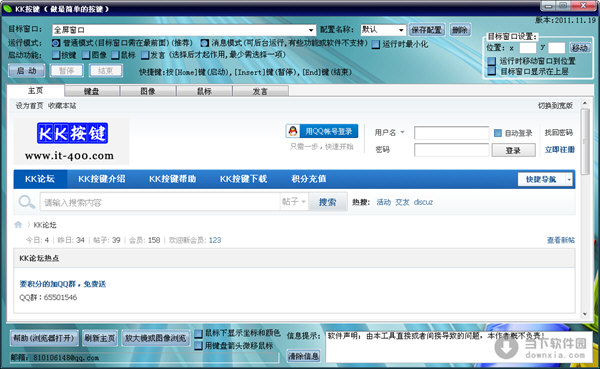Open the 积分充值 nav item
Screen dimensions: 600x369
click(309, 179)
